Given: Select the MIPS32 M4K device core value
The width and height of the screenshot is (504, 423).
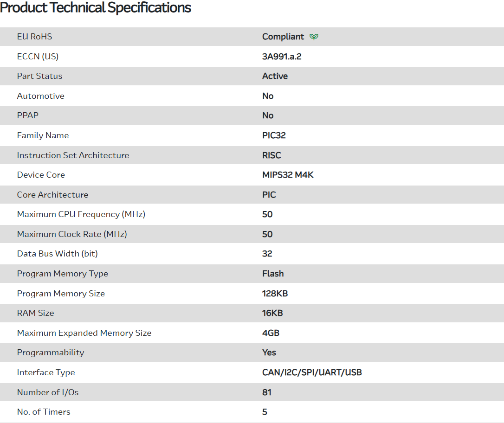Looking at the screenshot, I should click(288, 175).
